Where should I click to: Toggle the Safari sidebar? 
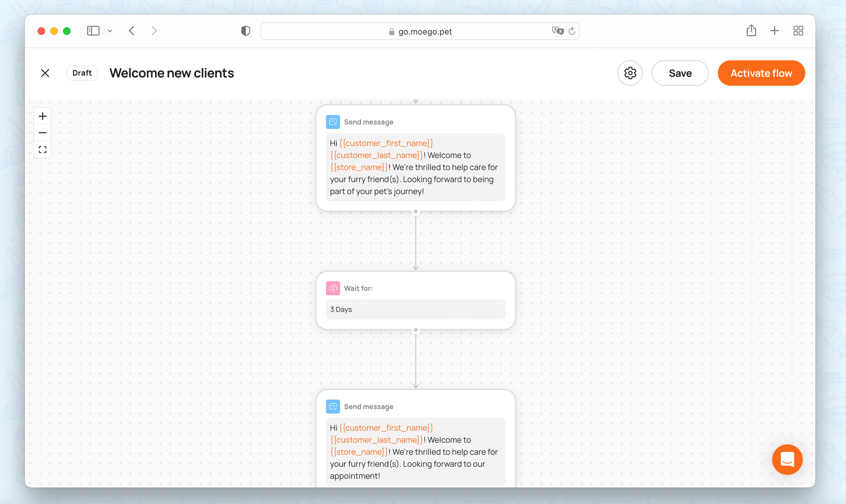point(93,31)
